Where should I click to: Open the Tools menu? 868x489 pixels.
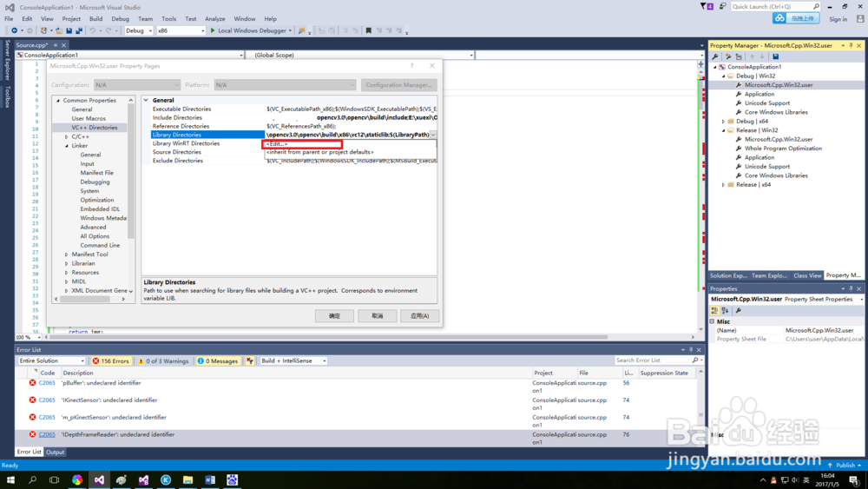pyautogui.click(x=169, y=19)
